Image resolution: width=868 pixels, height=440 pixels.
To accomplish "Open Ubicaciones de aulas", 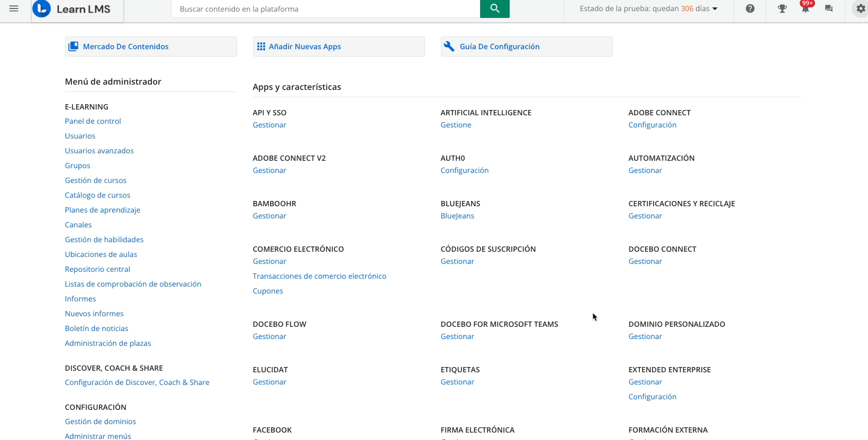I will tap(101, 254).
